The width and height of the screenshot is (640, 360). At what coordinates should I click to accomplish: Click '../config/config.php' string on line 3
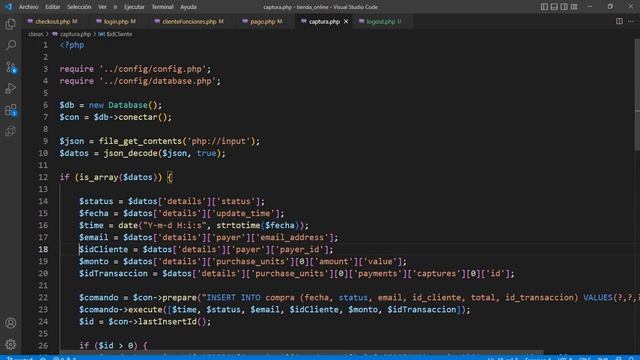[153, 69]
